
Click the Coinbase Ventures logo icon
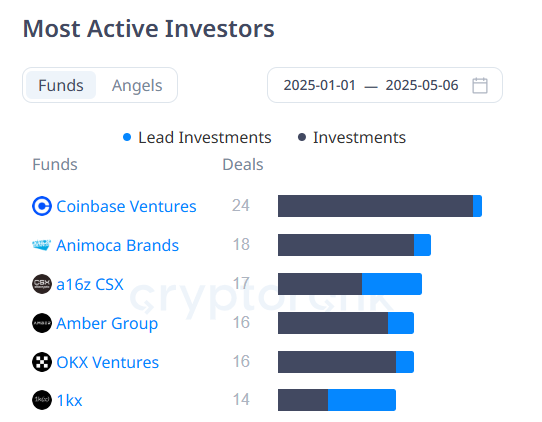42,206
